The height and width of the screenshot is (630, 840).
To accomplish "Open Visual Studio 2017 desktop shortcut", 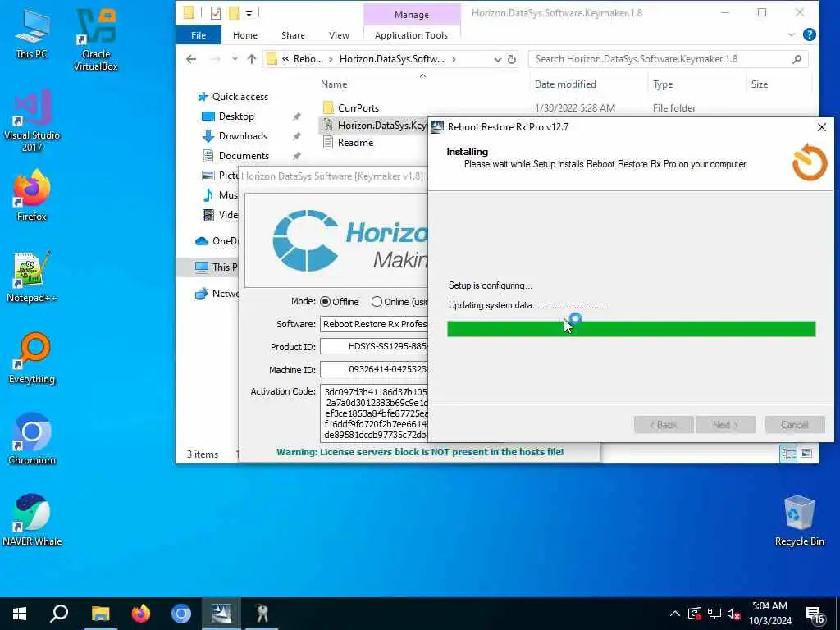I will 32,121.
